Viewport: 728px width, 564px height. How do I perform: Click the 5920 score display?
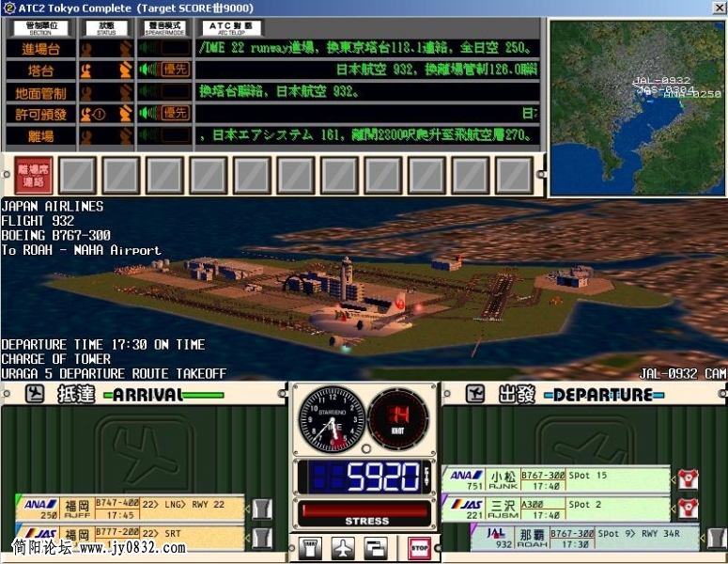(364, 477)
